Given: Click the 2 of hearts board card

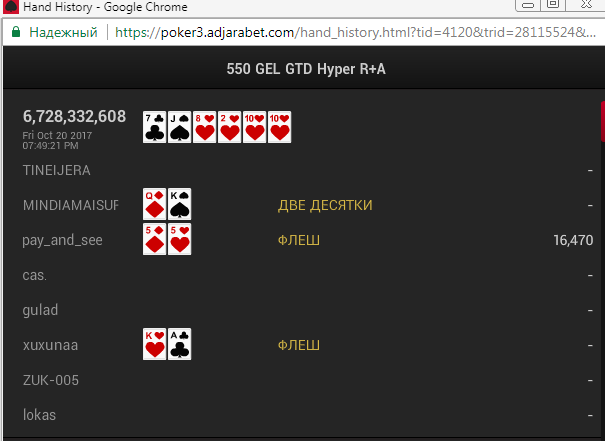Looking at the screenshot, I should (230, 127).
